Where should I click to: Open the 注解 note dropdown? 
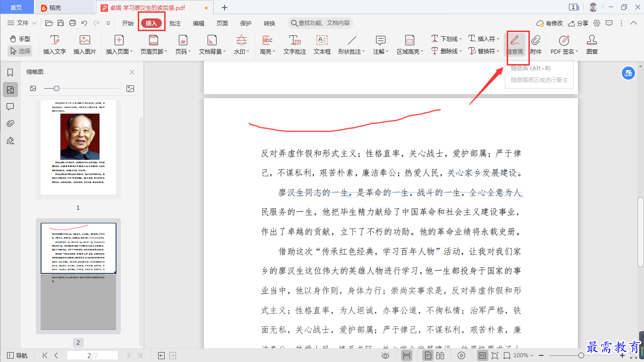381,45
